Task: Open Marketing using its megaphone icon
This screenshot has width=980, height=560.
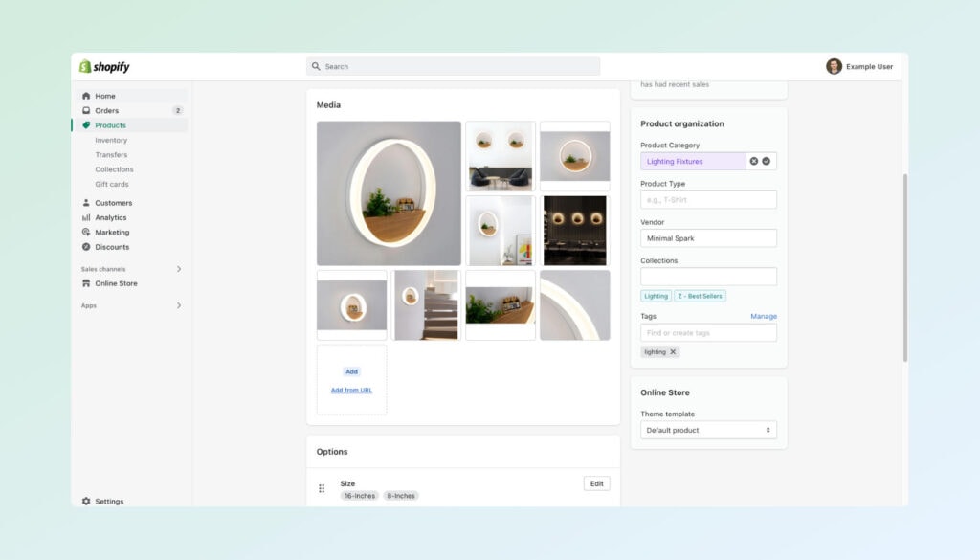Action: (87, 232)
